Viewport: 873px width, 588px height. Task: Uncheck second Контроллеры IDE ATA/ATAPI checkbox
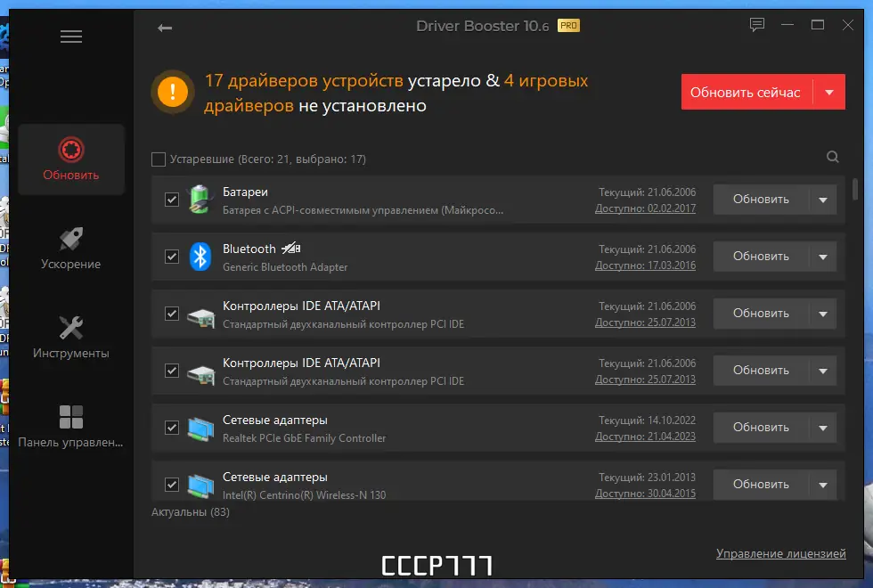(172, 371)
